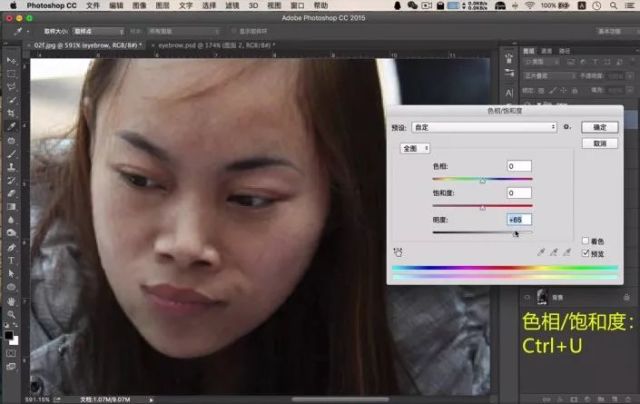
Task: Click the 确定 (OK) button
Action: 599,127
